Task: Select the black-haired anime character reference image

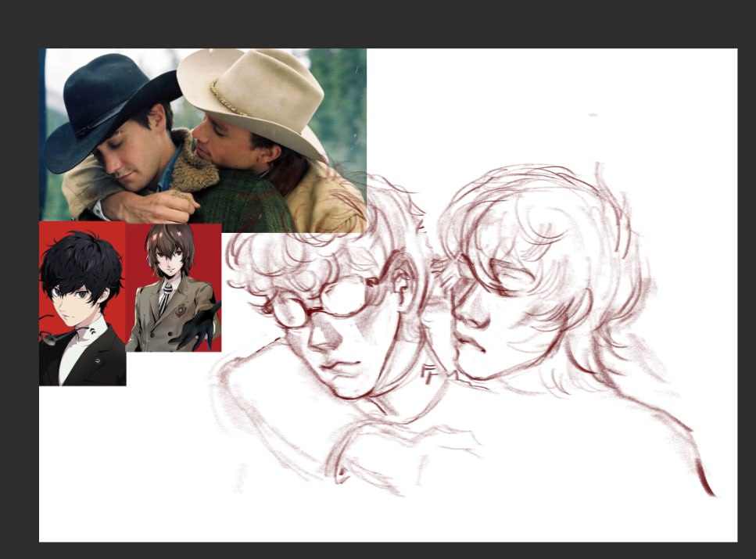Action: pos(82,304)
